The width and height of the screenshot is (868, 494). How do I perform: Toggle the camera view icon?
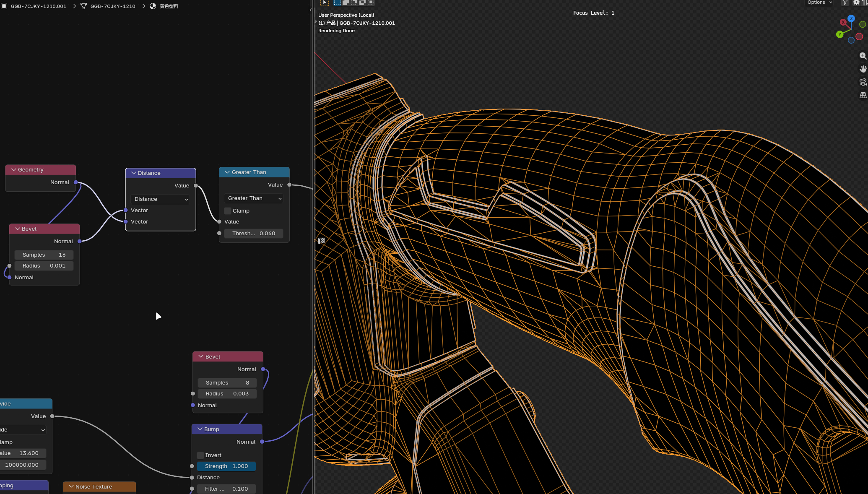coord(863,82)
